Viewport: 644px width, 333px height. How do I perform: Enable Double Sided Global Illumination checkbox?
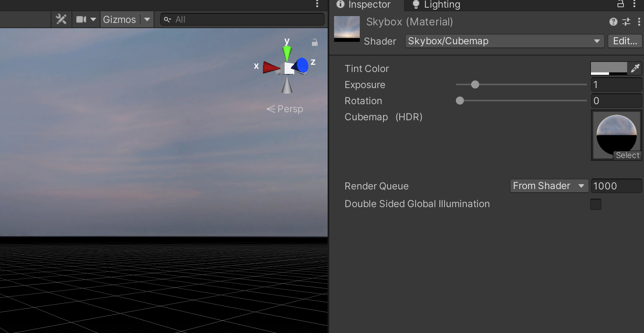point(595,204)
